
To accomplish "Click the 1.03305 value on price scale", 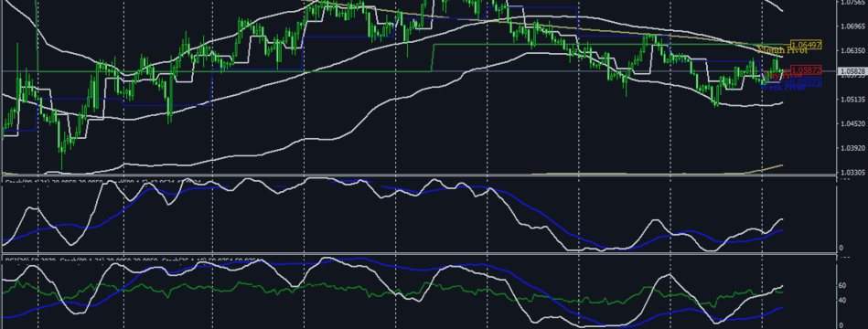I will [x=852, y=173].
